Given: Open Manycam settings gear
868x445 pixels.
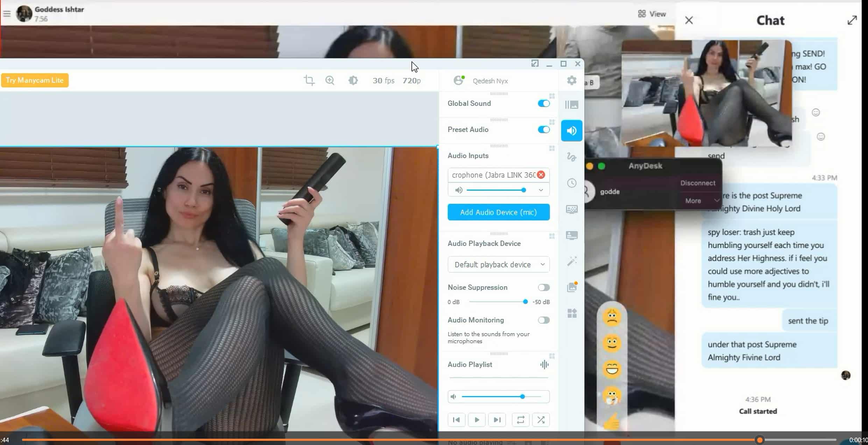Looking at the screenshot, I should [572, 80].
